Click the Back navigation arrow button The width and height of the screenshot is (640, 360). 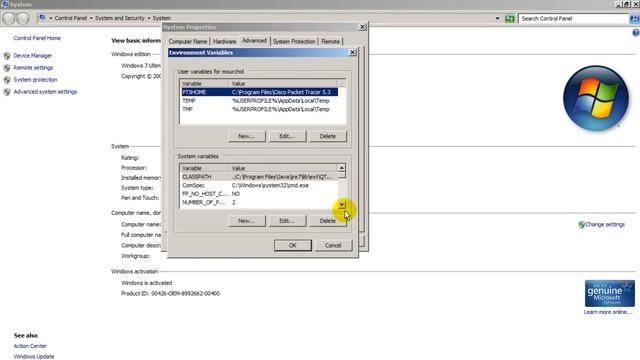[x=9, y=18]
